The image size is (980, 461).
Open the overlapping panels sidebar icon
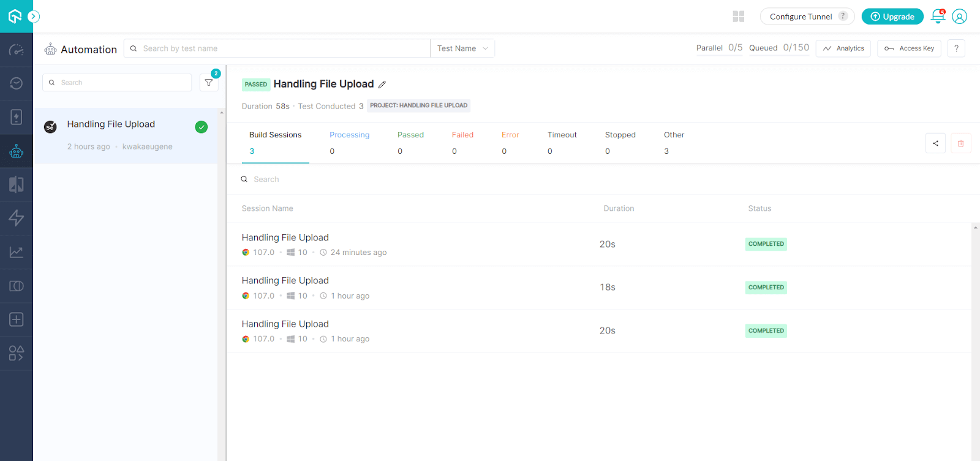pyautogui.click(x=17, y=286)
